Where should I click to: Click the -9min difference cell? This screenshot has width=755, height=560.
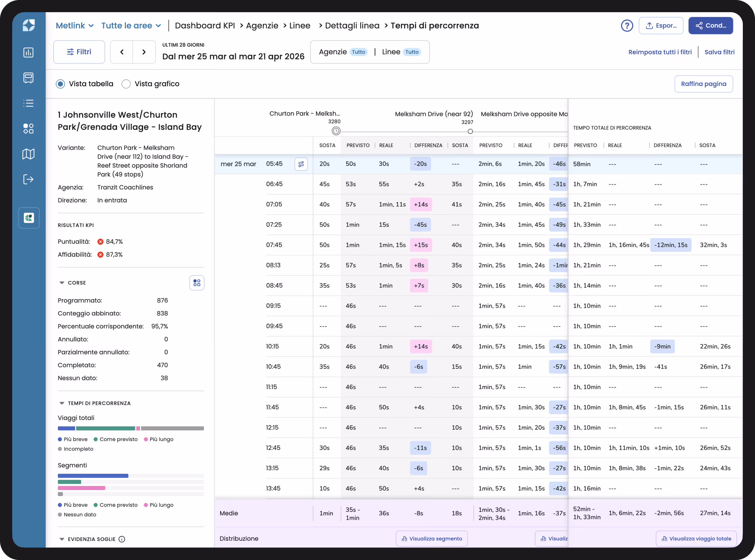point(662,346)
